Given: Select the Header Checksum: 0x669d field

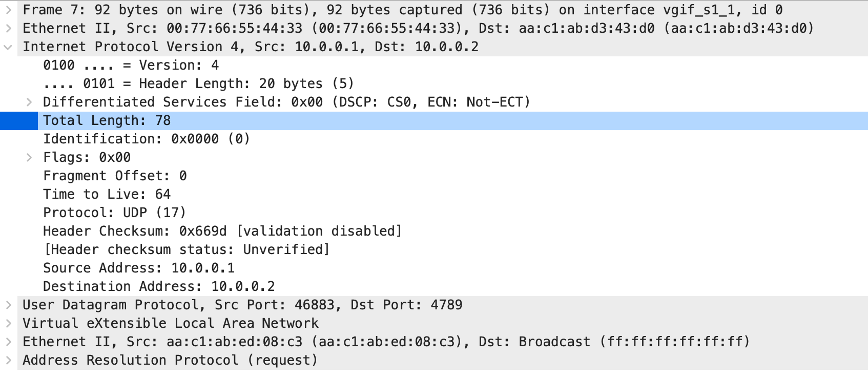Looking at the screenshot, I should [x=453, y=231].
